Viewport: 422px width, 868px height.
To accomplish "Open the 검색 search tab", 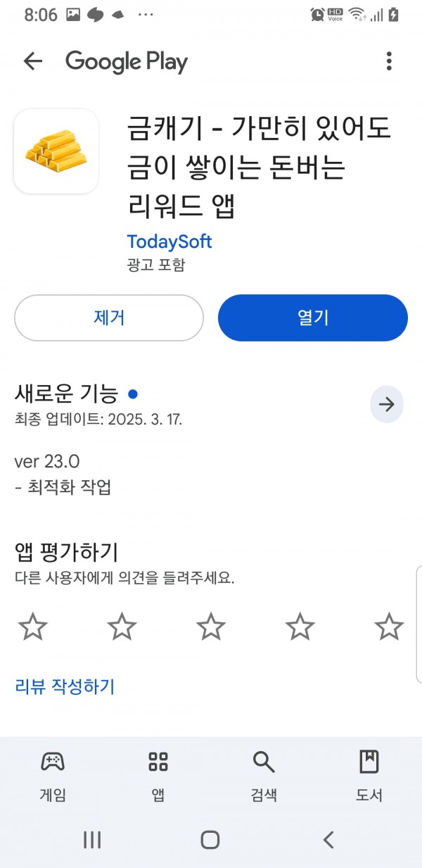I will coord(264,775).
